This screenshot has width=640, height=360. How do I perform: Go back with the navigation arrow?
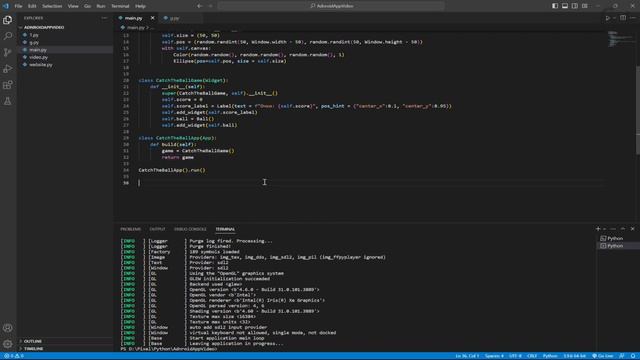tap(200, 6)
